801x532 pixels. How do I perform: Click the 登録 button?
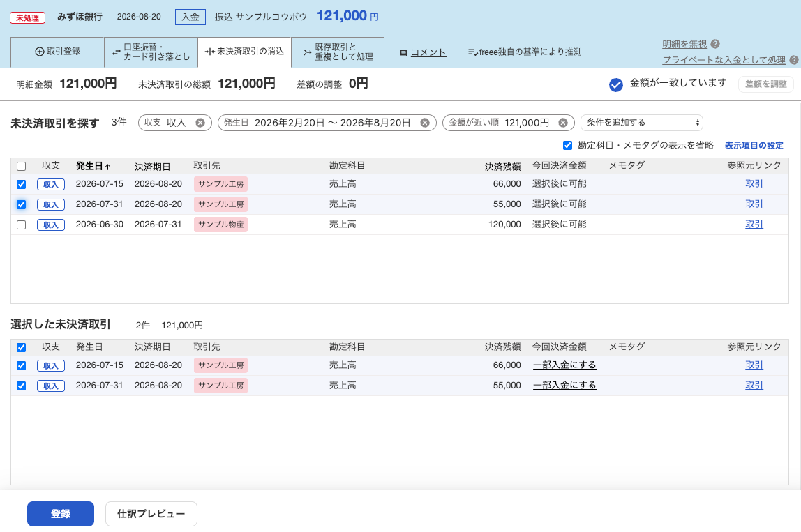click(60, 514)
